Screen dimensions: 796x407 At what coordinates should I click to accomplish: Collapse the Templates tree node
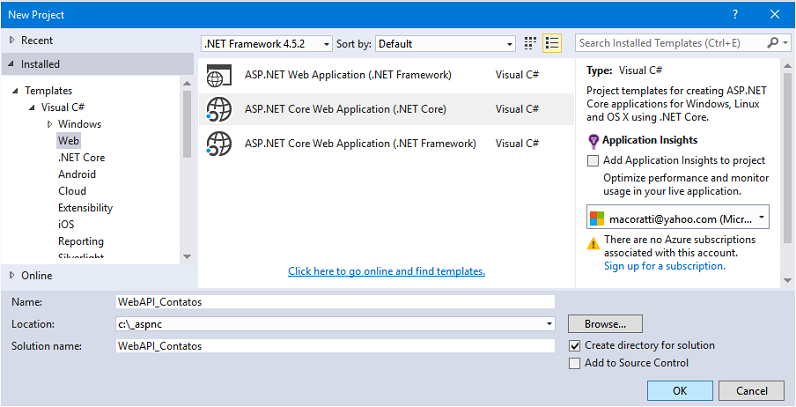[15, 91]
